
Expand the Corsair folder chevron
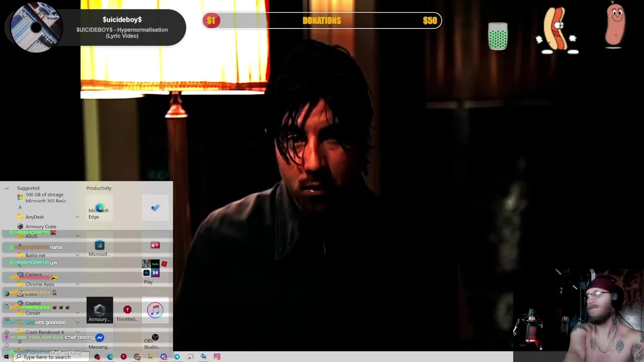click(x=77, y=313)
